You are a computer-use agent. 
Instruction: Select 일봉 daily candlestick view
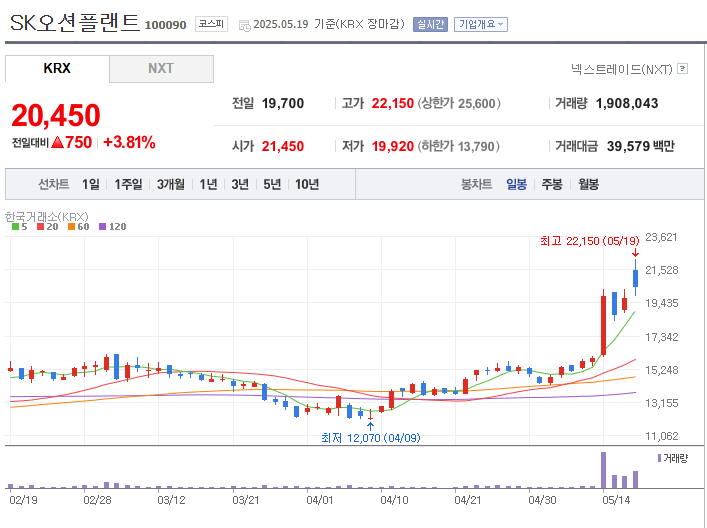pyautogui.click(x=516, y=184)
